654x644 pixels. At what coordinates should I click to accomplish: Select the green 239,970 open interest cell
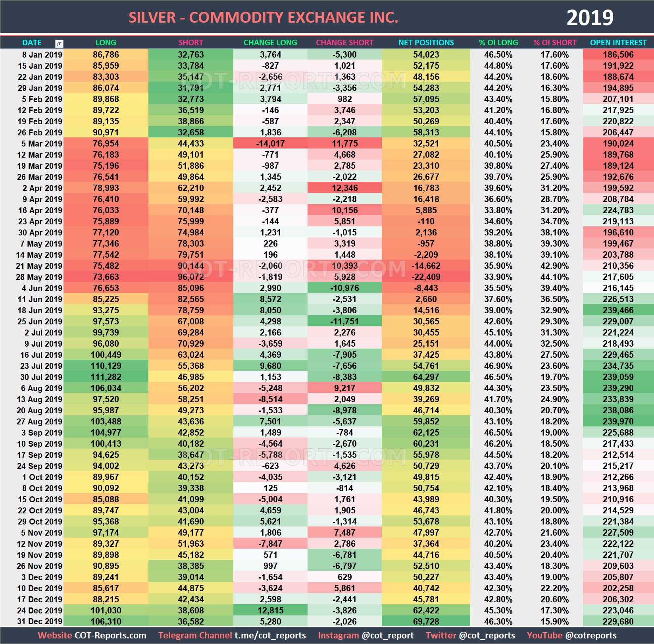click(618, 422)
